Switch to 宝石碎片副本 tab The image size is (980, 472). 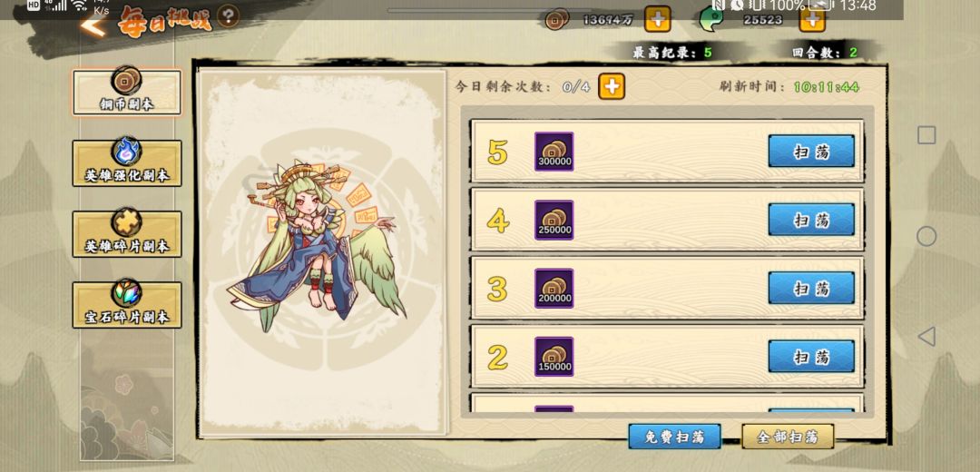point(127,304)
